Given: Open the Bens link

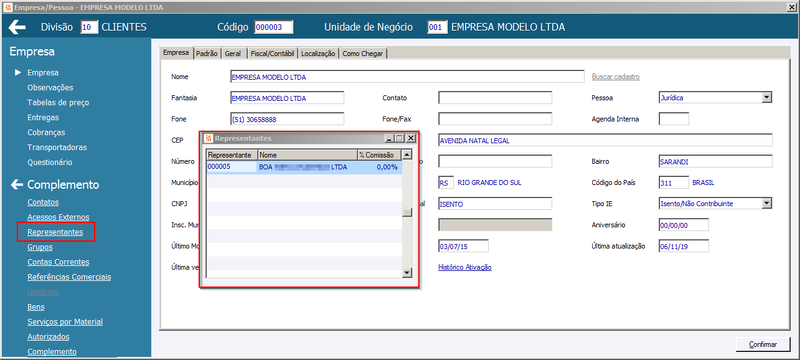Looking at the screenshot, I should click(x=36, y=307).
